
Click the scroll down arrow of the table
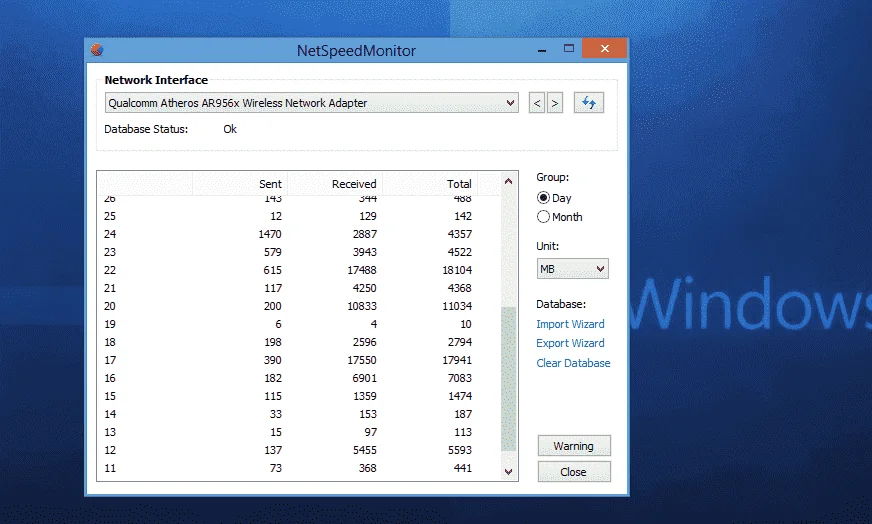508,472
